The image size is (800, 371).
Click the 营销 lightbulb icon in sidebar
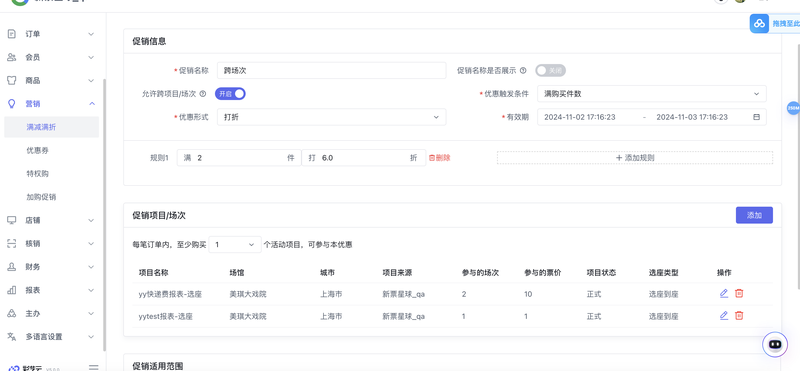[12, 104]
